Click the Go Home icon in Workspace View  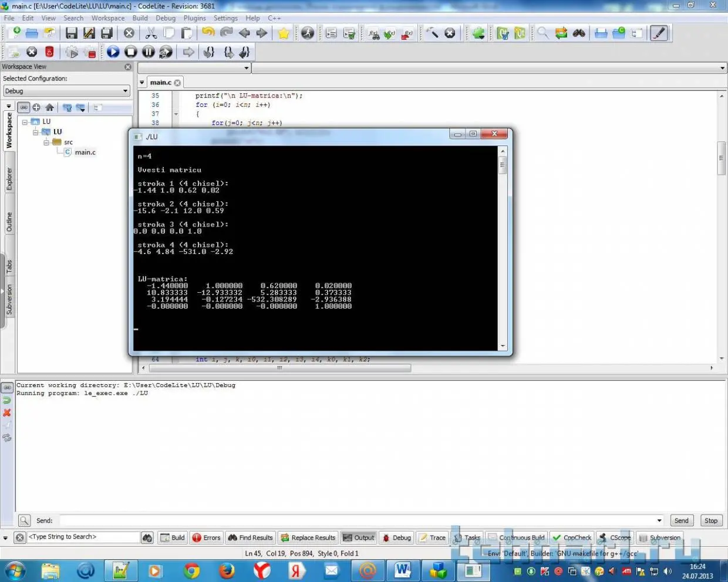click(x=50, y=107)
